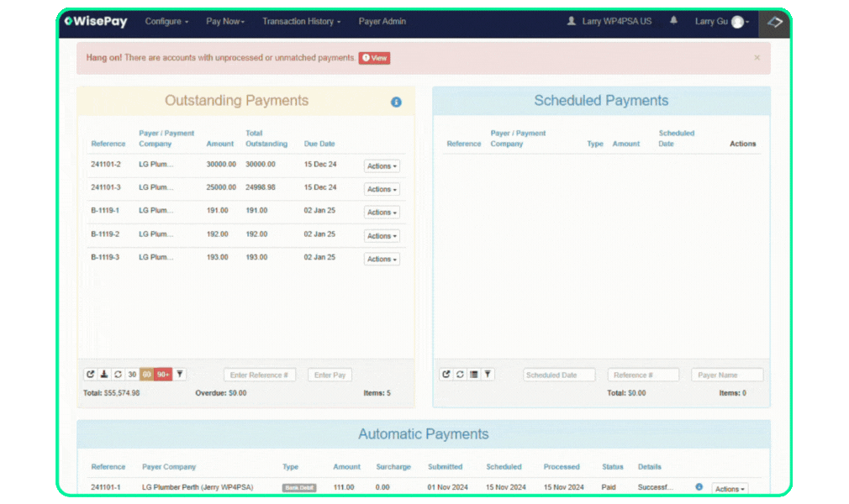
Task: Open the Actions dropdown in Automatic Payments
Action: [x=729, y=488]
